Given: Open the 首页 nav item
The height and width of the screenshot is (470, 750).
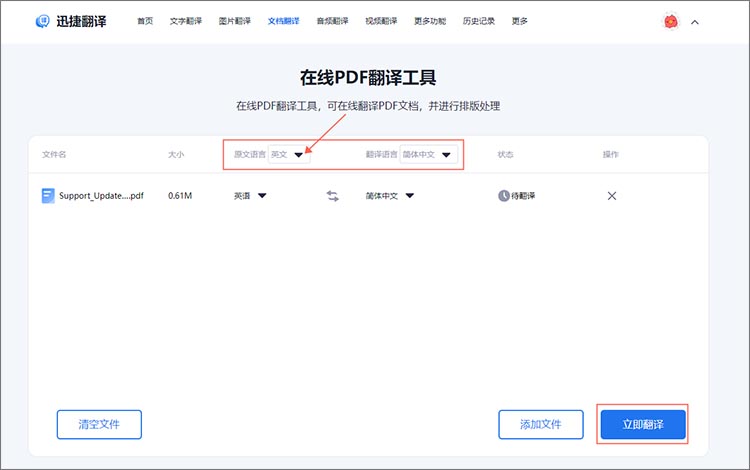Looking at the screenshot, I should (145, 21).
